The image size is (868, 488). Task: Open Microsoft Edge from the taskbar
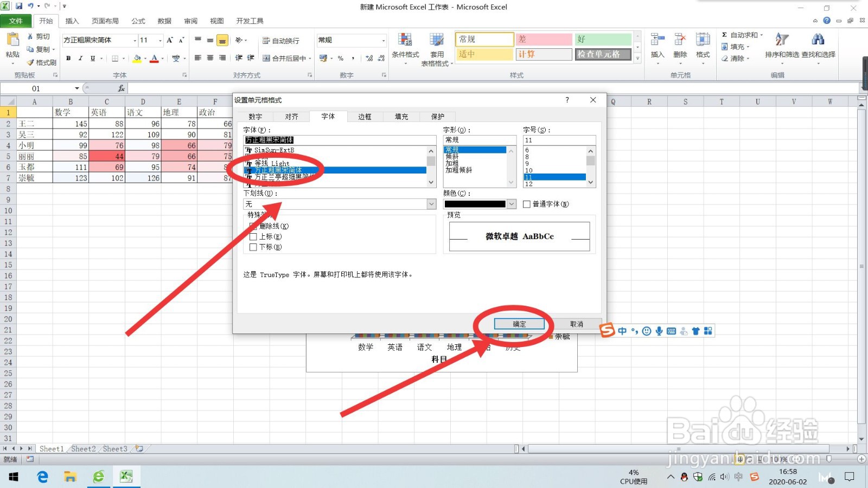pyautogui.click(x=42, y=477)
